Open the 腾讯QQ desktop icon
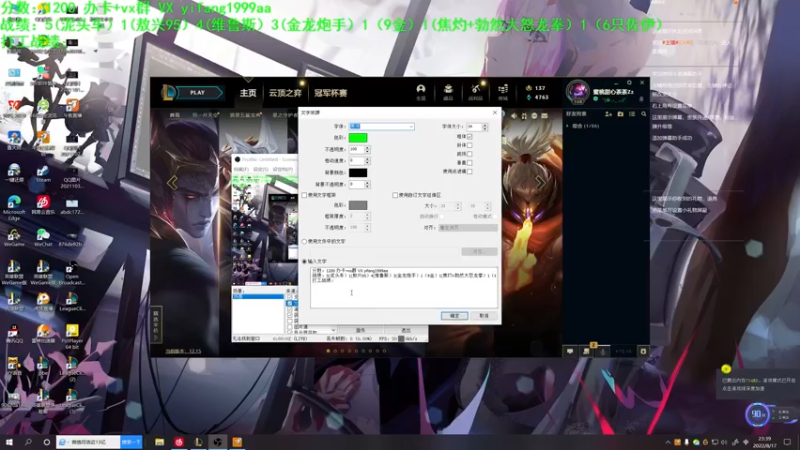800x450 pixels. tap(14, 335)
